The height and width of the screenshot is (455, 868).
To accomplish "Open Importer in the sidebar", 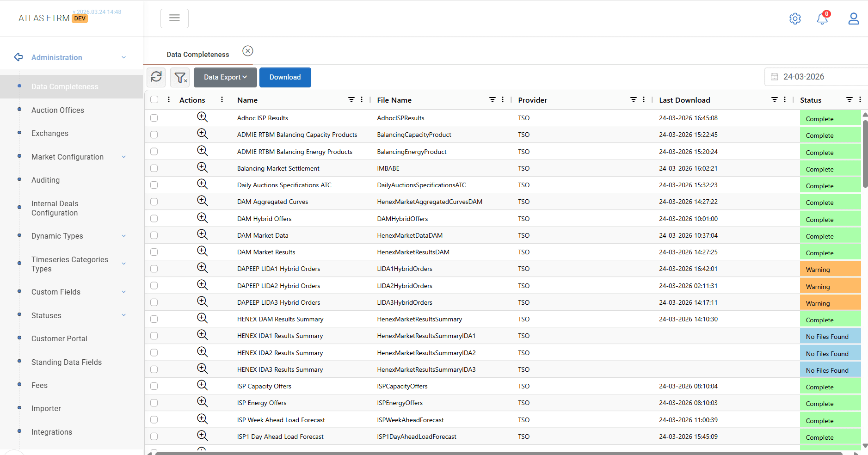I will coord(46,408).
